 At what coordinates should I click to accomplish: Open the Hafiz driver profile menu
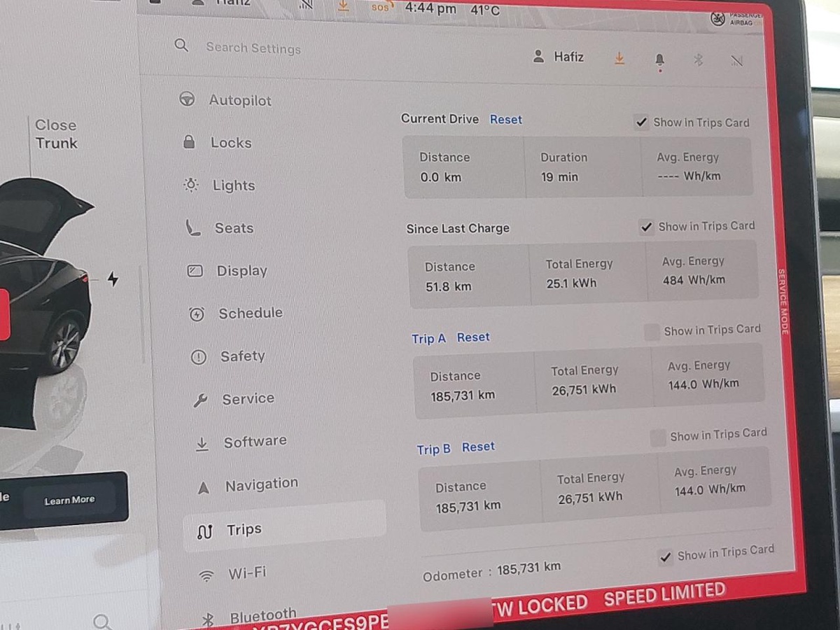tap(559, 57)
